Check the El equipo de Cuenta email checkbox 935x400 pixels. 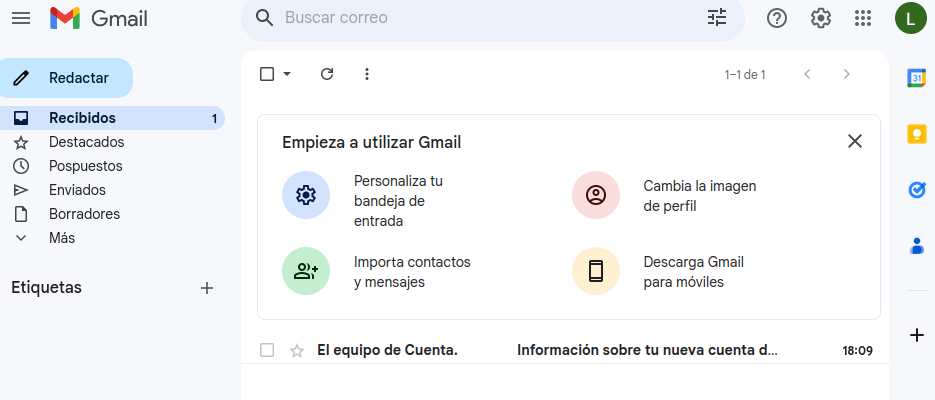(x=267, y=350)
